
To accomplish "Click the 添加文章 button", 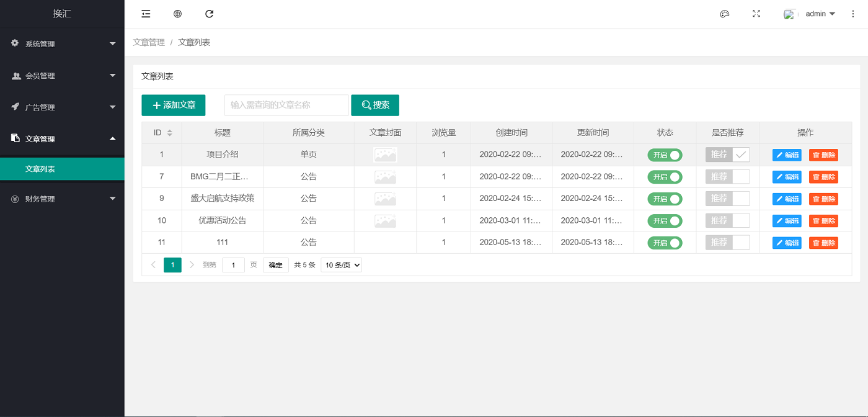I will click(x=173, y=105).
